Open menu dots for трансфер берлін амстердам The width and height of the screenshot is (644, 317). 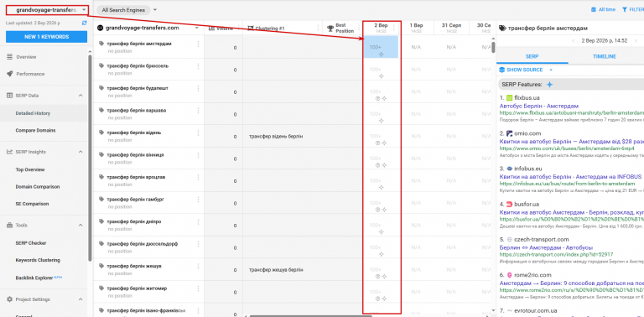pyautogui.click(x=199, y=44)
